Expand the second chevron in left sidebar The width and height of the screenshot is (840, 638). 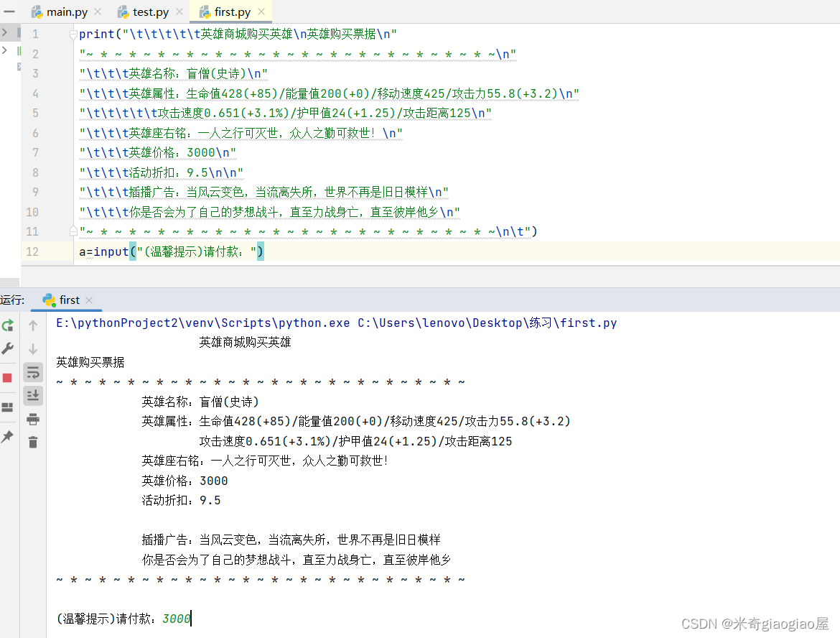click(4, 50)
